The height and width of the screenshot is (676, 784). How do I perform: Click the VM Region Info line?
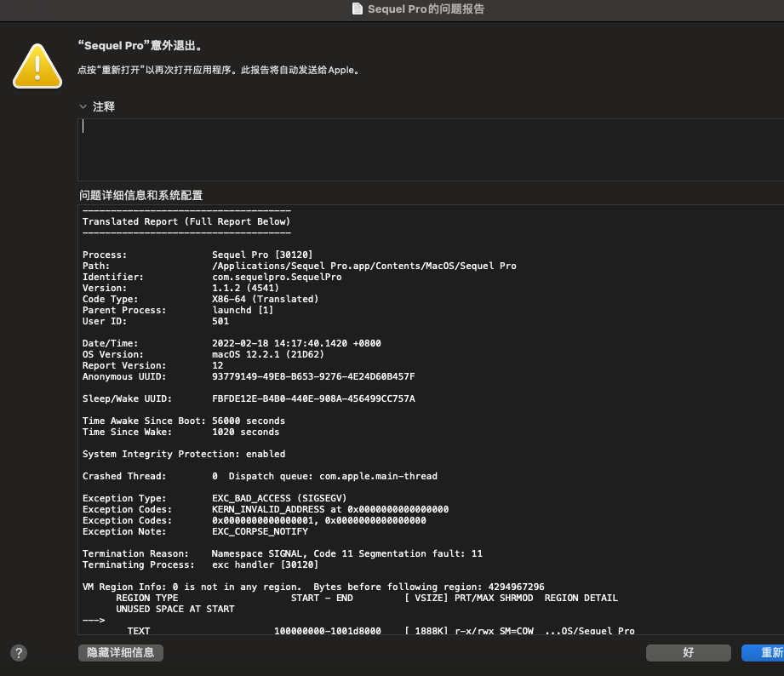[313, 587]
